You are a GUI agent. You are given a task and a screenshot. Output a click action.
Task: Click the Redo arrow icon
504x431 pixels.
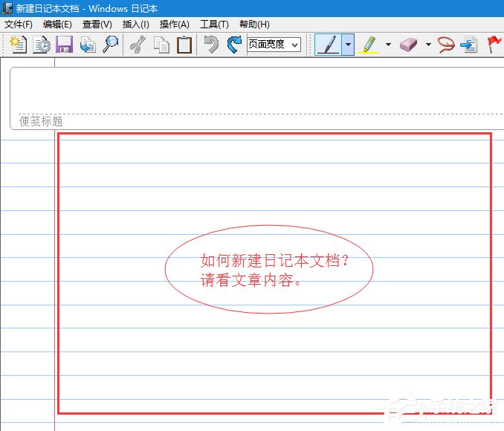click(234, 45)
